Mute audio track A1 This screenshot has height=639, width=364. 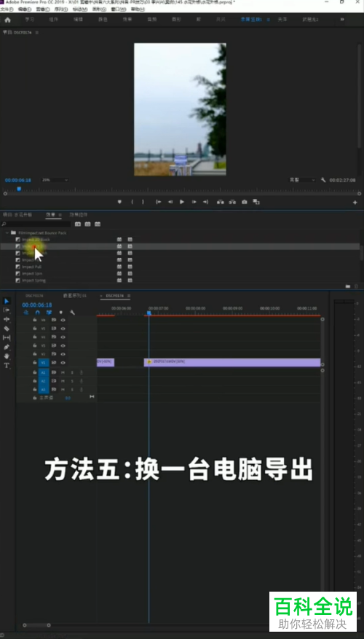63,372
